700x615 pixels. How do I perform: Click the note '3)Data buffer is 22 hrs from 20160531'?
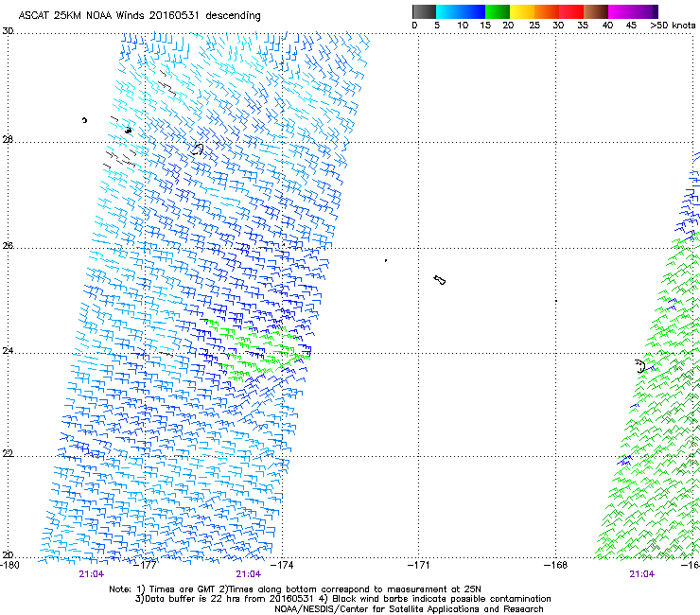[224, 599]
